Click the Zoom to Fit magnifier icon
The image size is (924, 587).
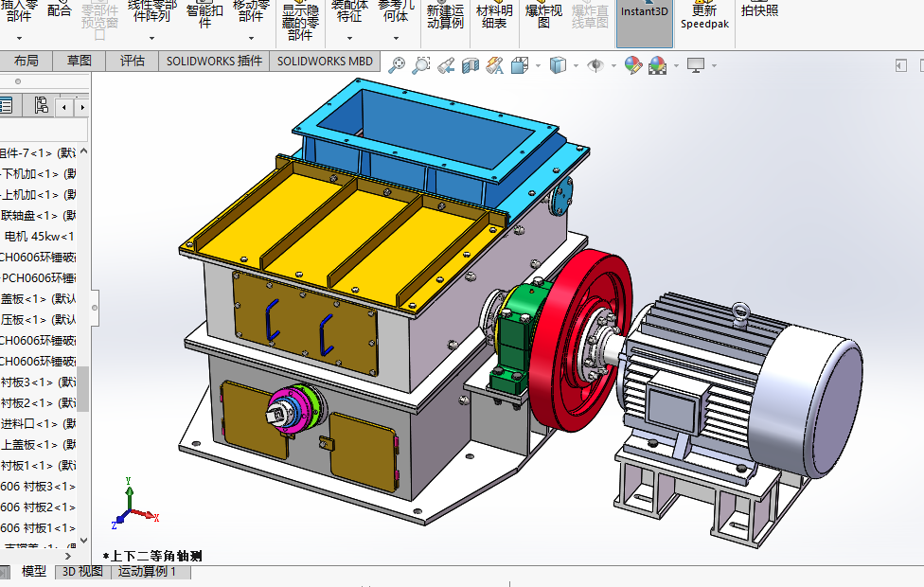tap(397, 64)
